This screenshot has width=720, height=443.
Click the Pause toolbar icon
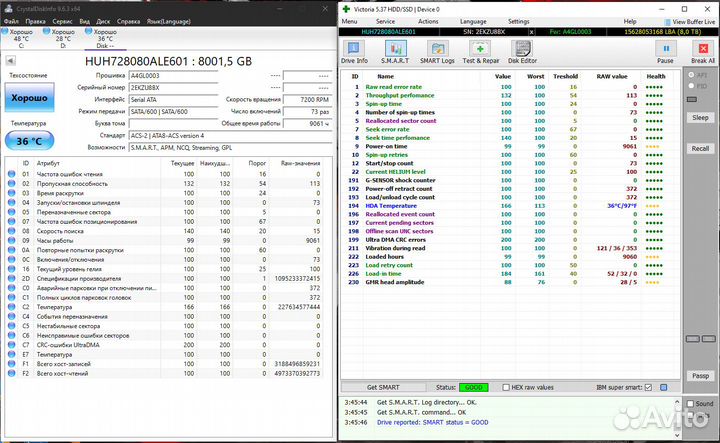[x=665, y=52]
